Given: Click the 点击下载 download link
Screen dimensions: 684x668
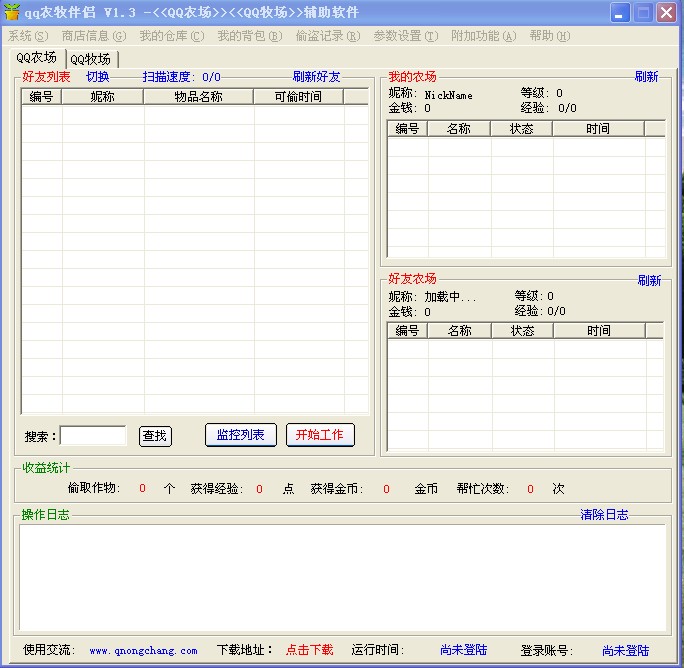Looking at the screenshot, I should pos(310,650).
